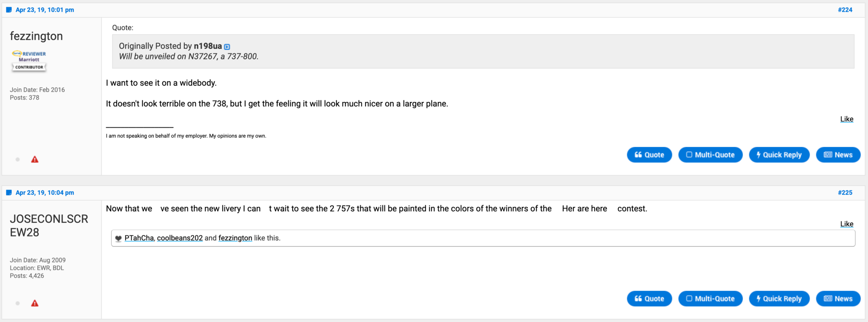Click fezzington's offline status dot

tap(18, 159)
